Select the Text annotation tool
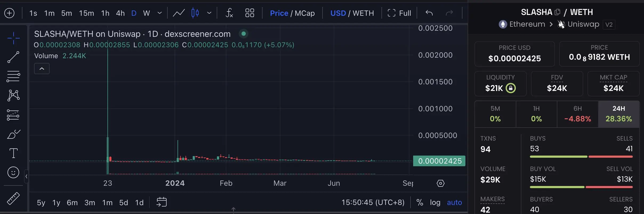 tap(13, 153)
